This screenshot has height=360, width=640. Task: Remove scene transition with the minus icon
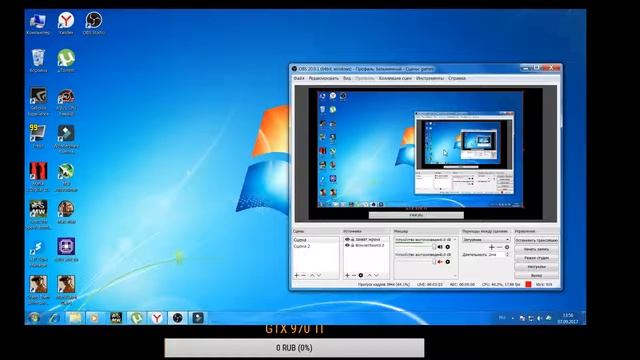(x=499, y=247)
